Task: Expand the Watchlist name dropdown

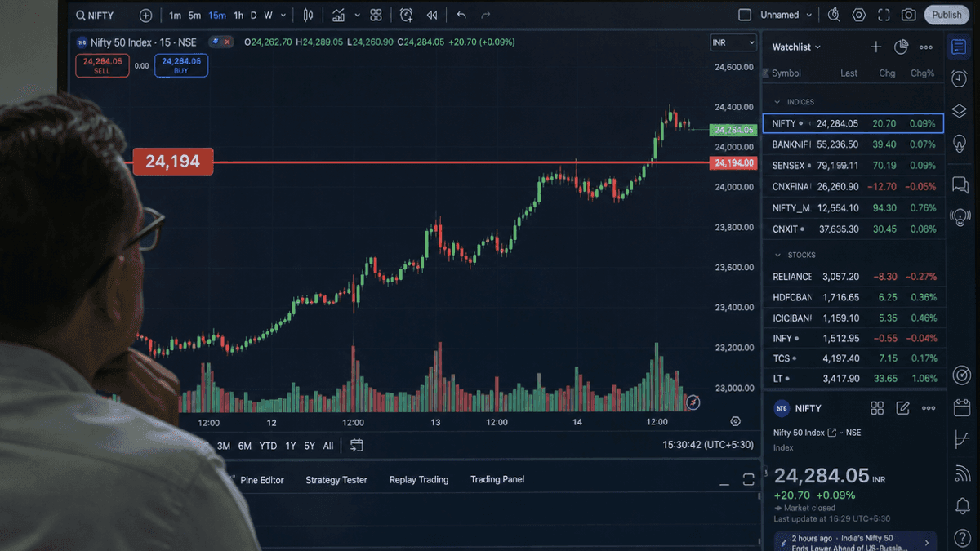Action: [796, 47]
